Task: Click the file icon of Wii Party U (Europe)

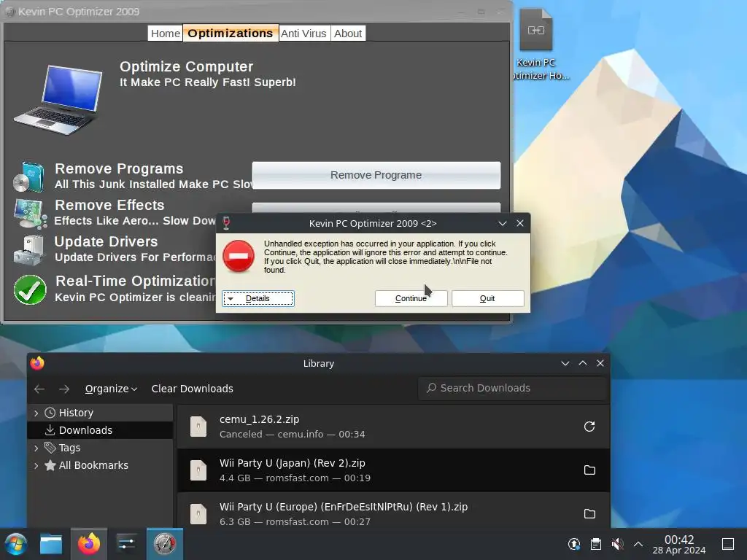Action: [x=198, y=514]
